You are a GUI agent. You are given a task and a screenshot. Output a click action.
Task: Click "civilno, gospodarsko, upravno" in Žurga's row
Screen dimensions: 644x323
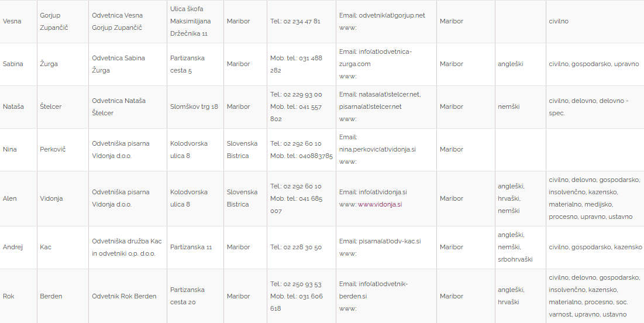pyautogui.click(x=594, y=64)
